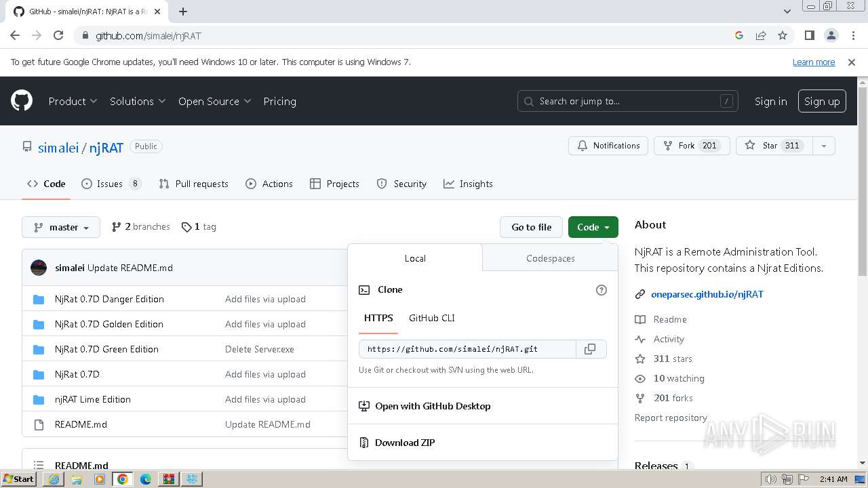
Task: Click the Learn more link
Action: pyautogui.click(x=814, y=62)
